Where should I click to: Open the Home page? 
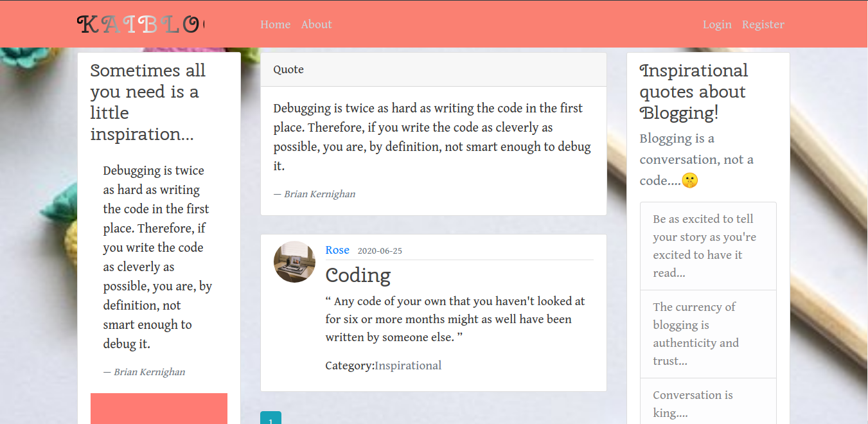tap(275, 24)
